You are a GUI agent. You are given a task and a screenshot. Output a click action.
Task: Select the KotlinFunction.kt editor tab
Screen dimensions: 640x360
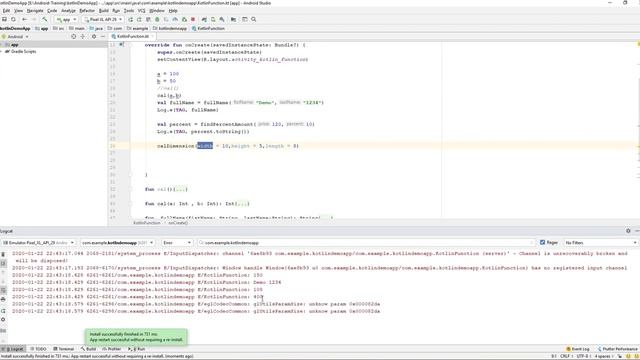132,36
